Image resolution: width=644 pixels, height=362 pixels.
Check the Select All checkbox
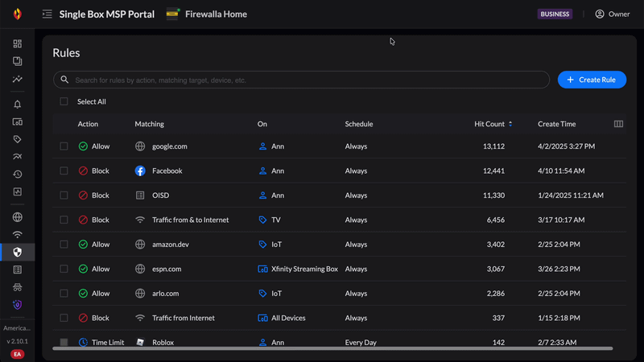(x=64, y=102)
